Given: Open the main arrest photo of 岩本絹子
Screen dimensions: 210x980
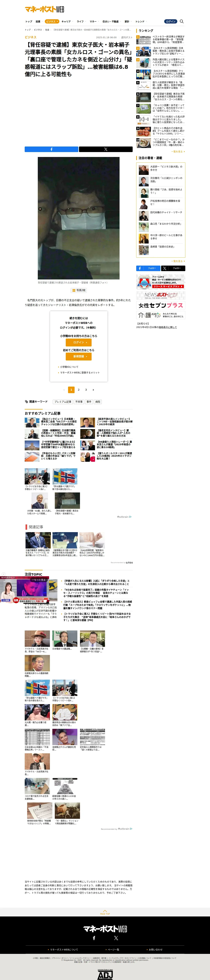Looking at the screenshot, I should click(x=79, y=218).
